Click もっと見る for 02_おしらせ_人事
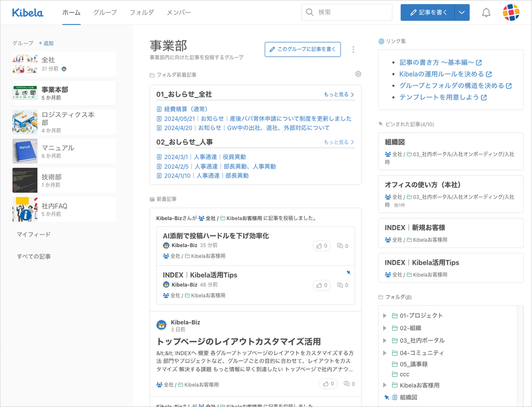 click(x=339, y=142)
